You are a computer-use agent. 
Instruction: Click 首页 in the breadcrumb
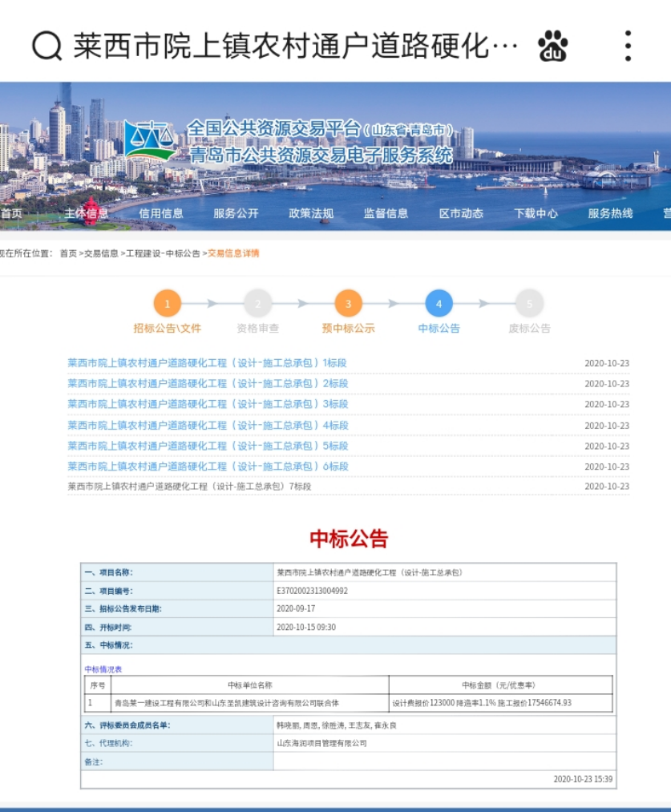coord(68,253)
